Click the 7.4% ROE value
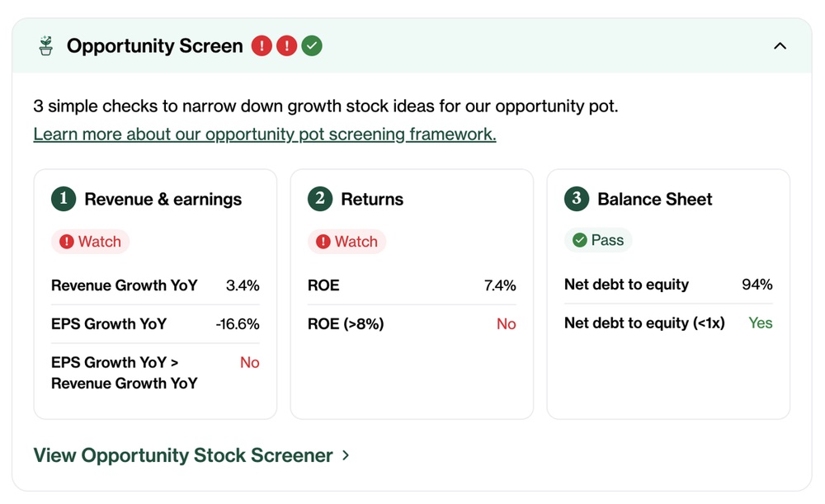The height and width of the screenshot is (504, 825). pos(500,285)
